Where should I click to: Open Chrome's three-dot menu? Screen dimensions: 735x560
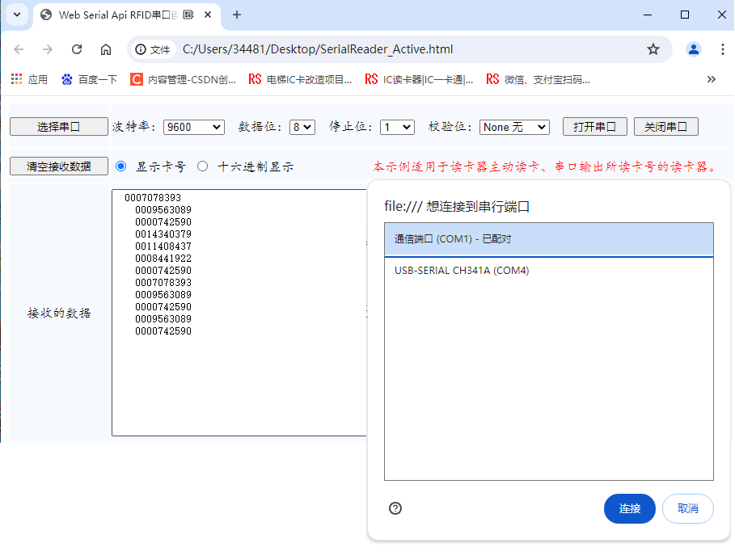pyautogui.click(x=722, y=49)
